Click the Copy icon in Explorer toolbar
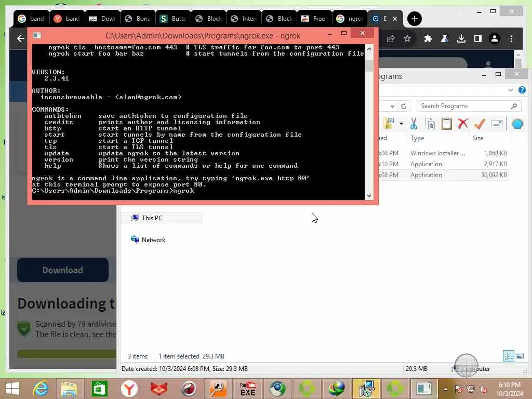Screen dimensions: 532x399 430,124
